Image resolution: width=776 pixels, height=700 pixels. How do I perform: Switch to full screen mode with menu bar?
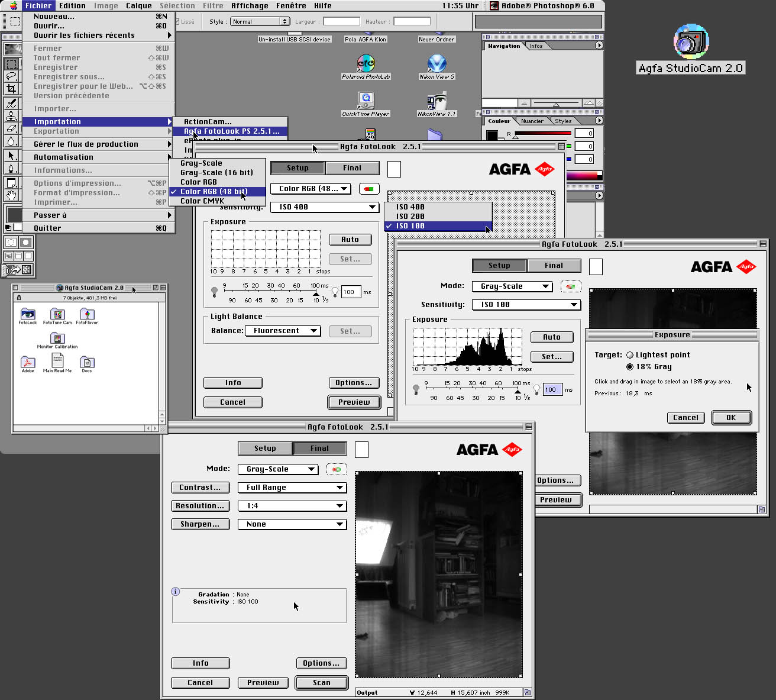18,256
